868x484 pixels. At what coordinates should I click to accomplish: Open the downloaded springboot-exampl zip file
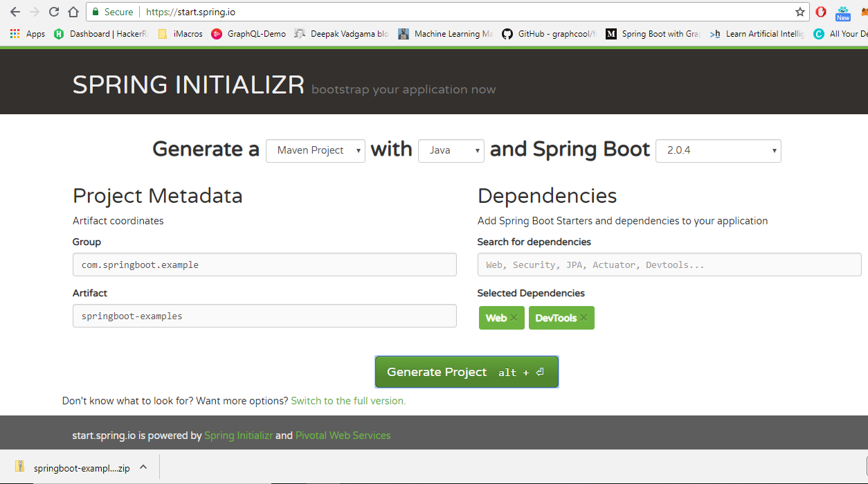coord(72,468)
